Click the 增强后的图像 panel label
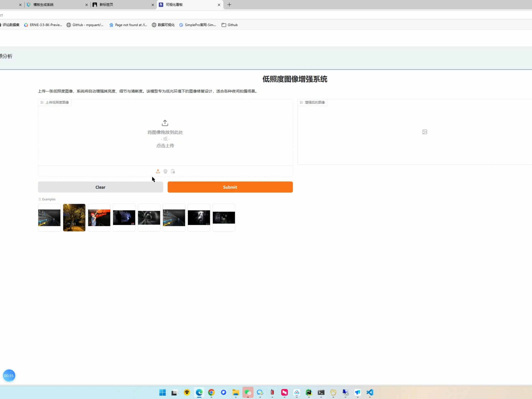 (x=313, y=103)
